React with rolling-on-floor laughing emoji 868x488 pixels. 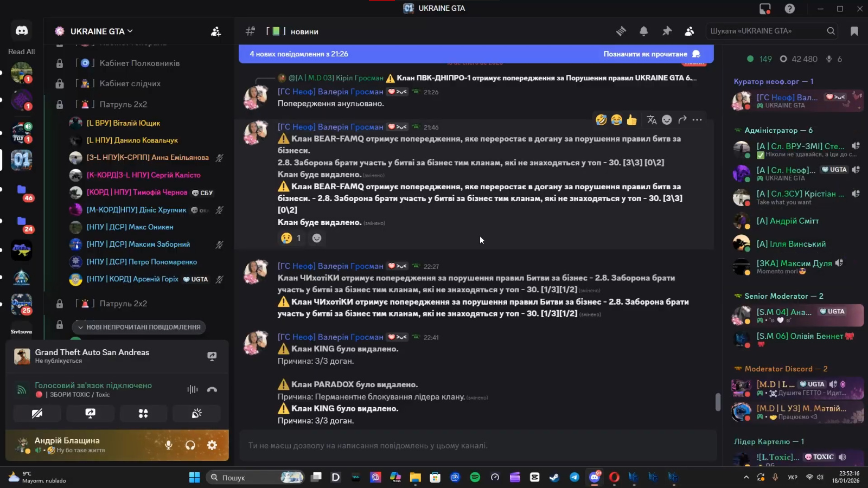[x=601, y=120]
